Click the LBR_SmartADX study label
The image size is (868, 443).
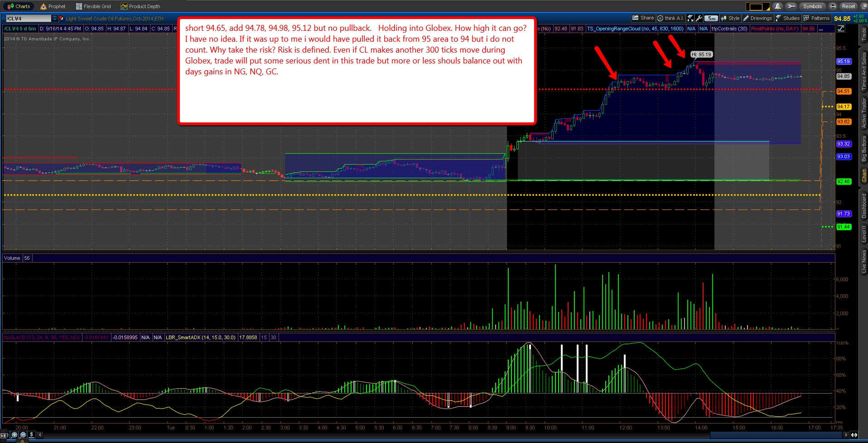(200, 337)
